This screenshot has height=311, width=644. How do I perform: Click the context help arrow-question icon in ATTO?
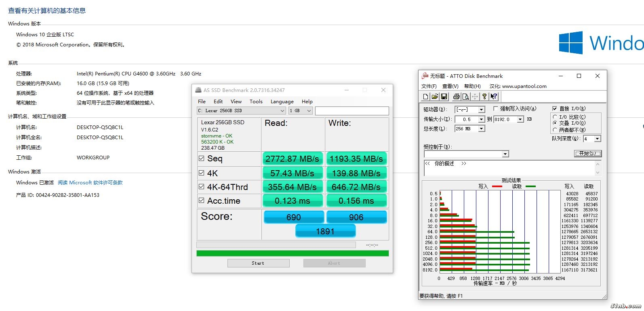tap(494, 96)
